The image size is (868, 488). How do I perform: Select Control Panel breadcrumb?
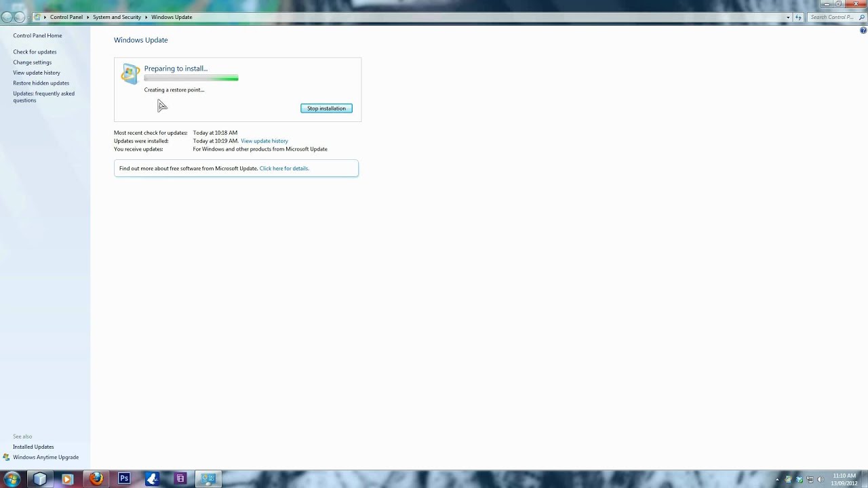pos(66,17)
